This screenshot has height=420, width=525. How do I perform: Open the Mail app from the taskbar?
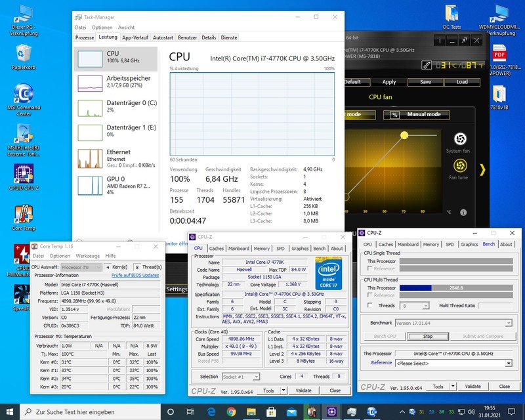tap(291, 411)
